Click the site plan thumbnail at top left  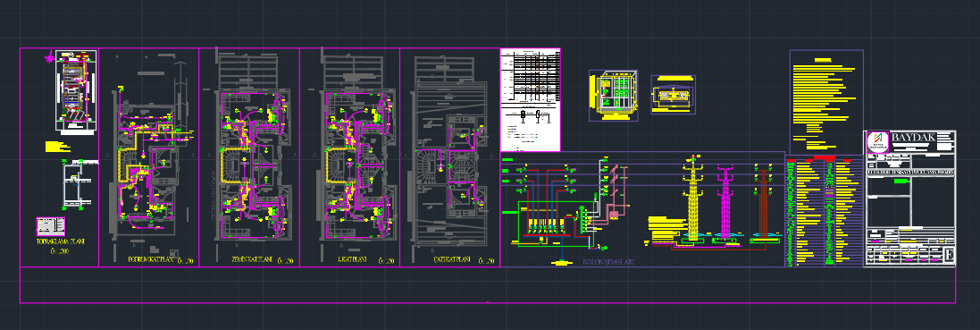click(76, 91)
